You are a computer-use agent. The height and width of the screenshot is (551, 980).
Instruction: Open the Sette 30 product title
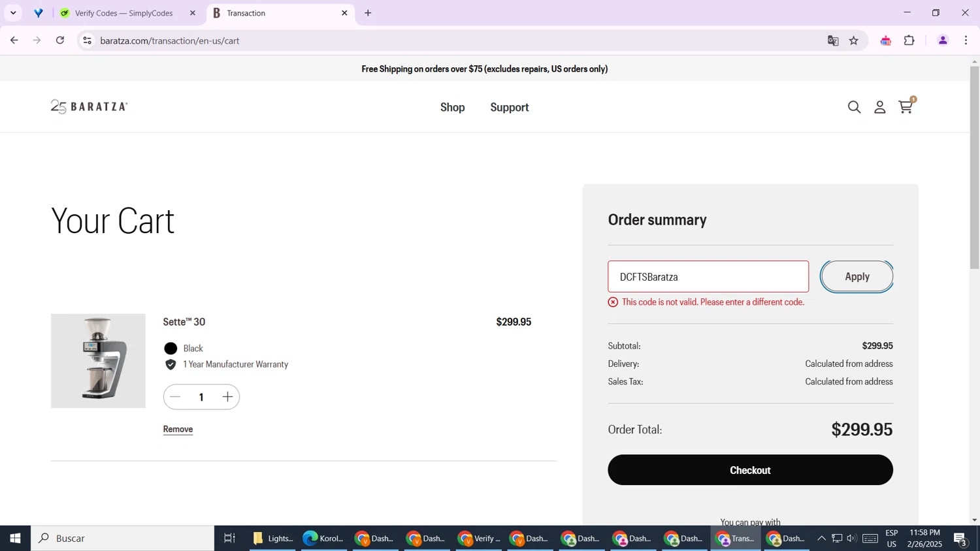pyautogui.click(x=184, y=322)
